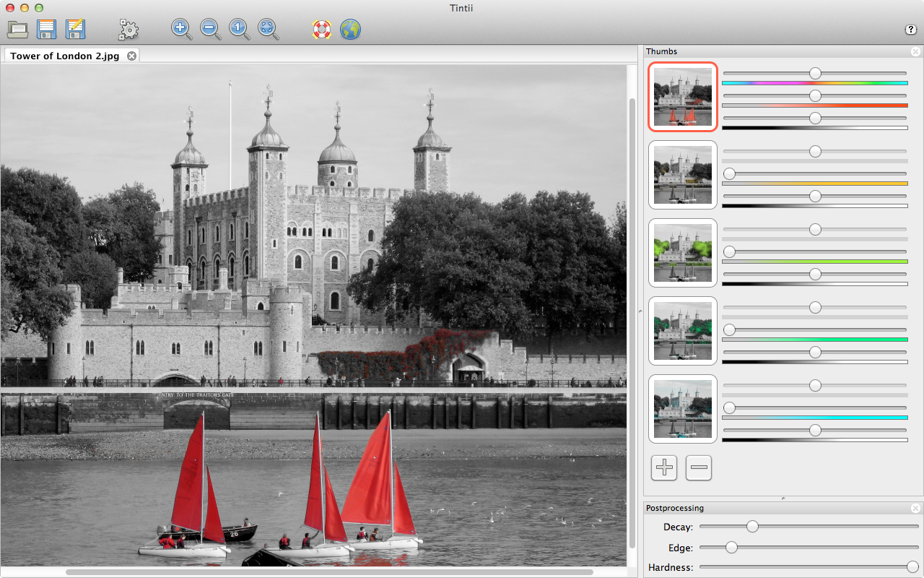Reset zoom to actual size (1:1)
This screenshot has height=578, width=924.
click(239, 30)
